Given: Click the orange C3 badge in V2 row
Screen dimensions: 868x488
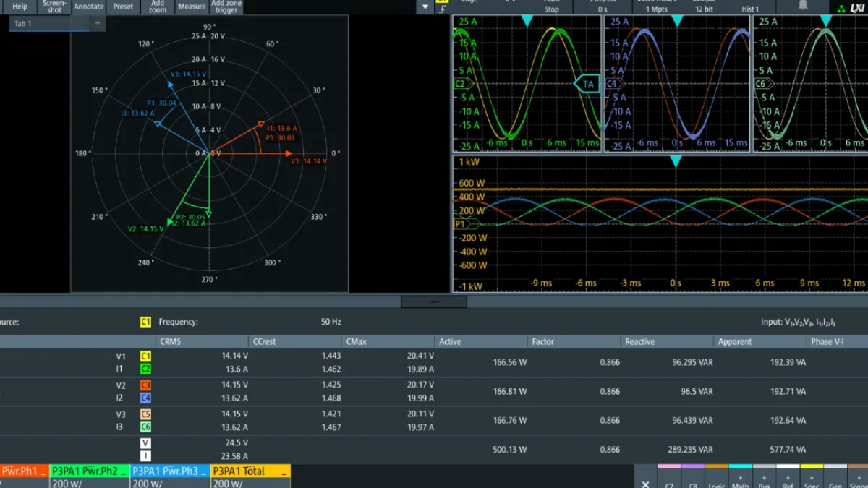Looking at the screenshot, I should 145,385.
